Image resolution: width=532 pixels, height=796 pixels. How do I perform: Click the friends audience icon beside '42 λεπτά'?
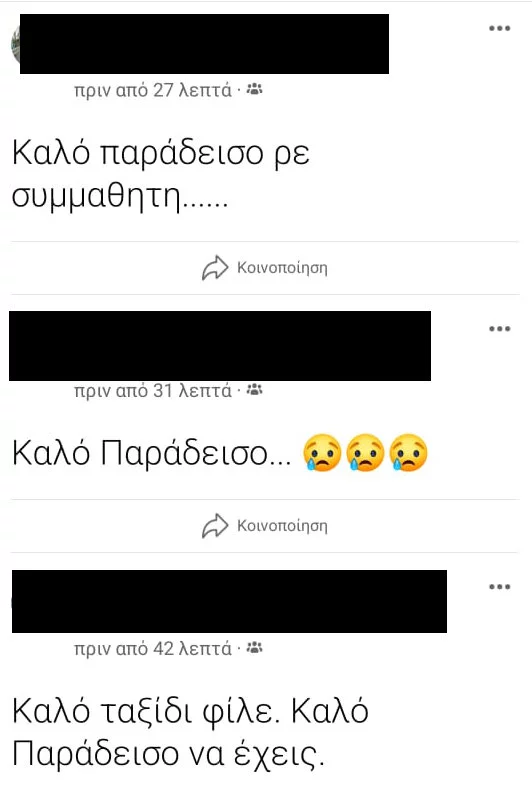254,648
